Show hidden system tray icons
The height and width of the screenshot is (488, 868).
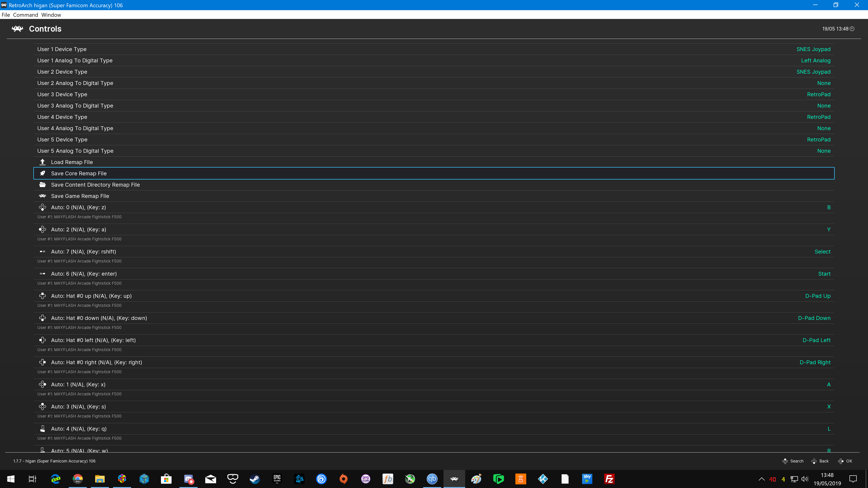click(x=762, y=479)
